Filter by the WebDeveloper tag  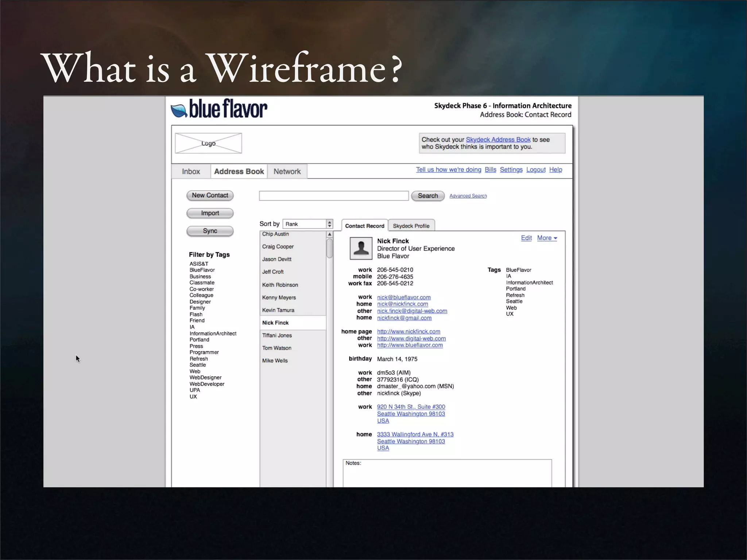tap(207, 384)
